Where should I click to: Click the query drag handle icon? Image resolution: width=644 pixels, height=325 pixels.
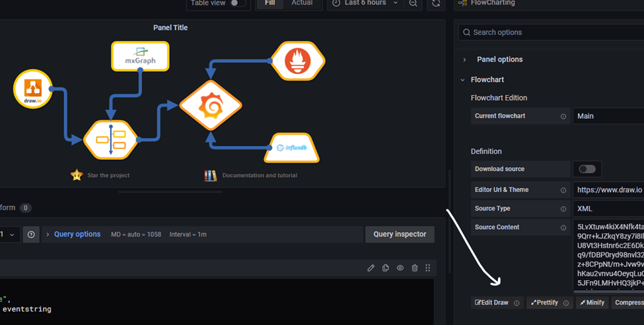(428, 268)
